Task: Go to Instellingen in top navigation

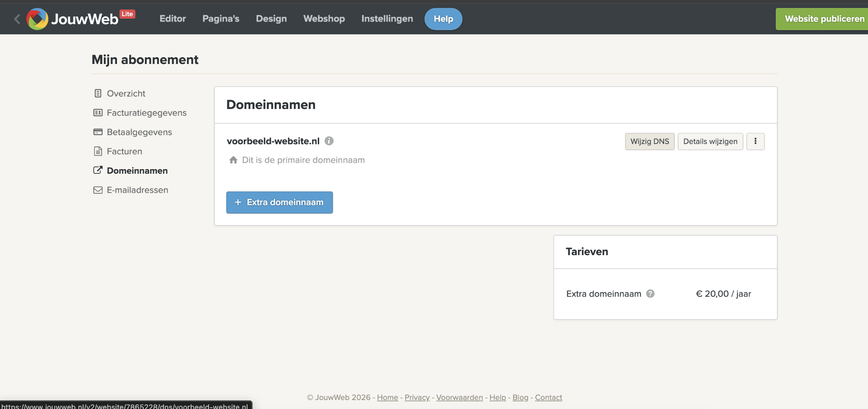Action: (387, 19)
